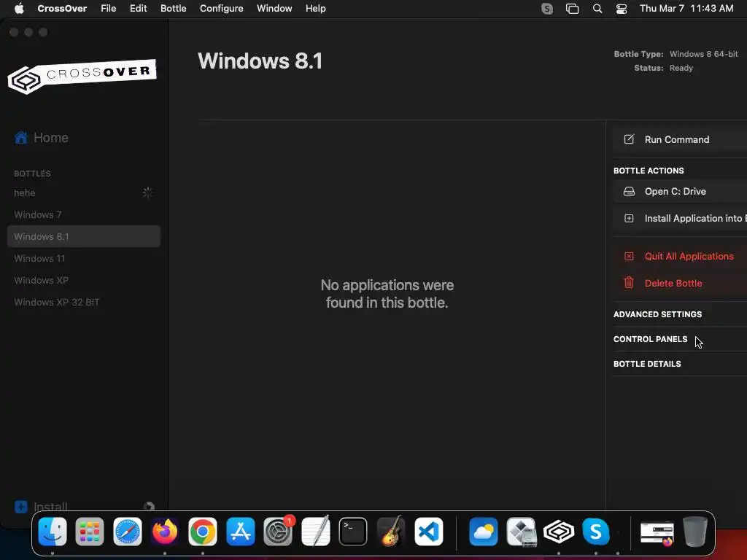The height and width of the screenshot is (560, 747).
Task: Open the CrossOver app menu
Action: coord(62,9)
